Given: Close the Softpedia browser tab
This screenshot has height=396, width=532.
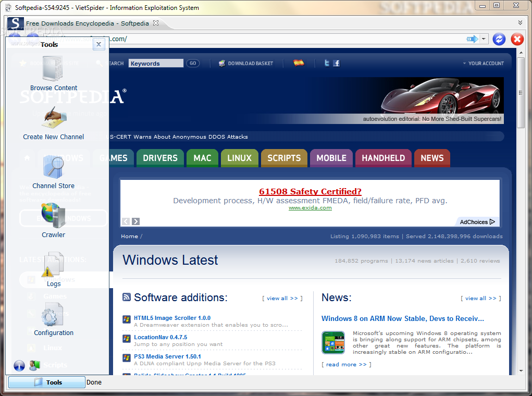Looking at the screenshot, I should click(x=156, y=23).
